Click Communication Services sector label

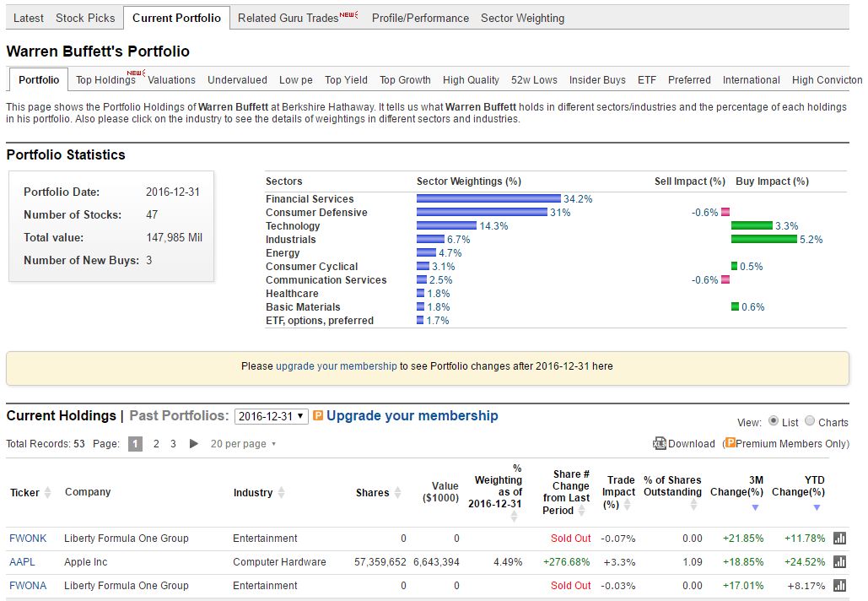[x=326, y=279]
